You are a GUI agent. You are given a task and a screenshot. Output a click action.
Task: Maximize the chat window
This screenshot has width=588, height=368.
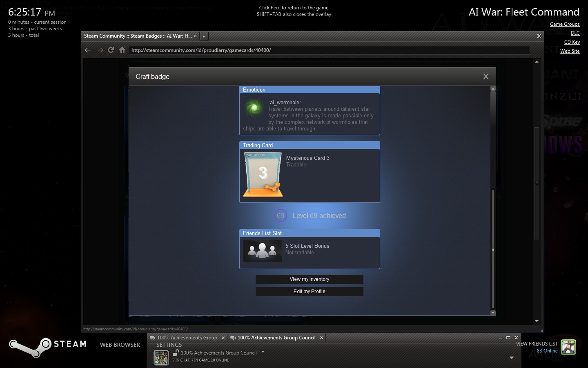click(x=508, y=338)
